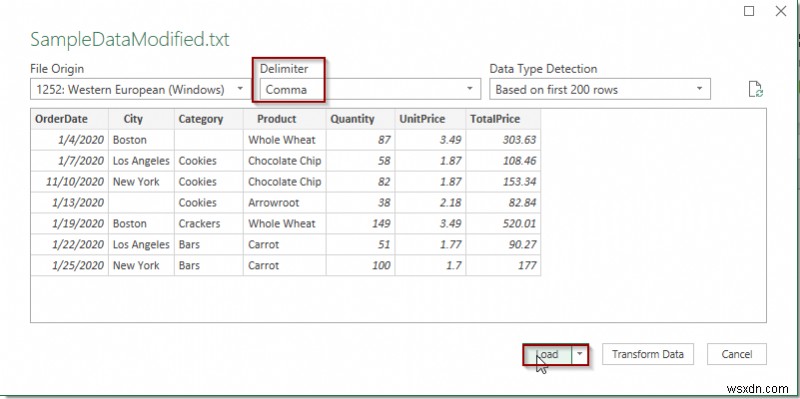Click the 1/4/2020 date cell
The width and height of the screenshot is (800, 399).
click(x=69, y=140)
